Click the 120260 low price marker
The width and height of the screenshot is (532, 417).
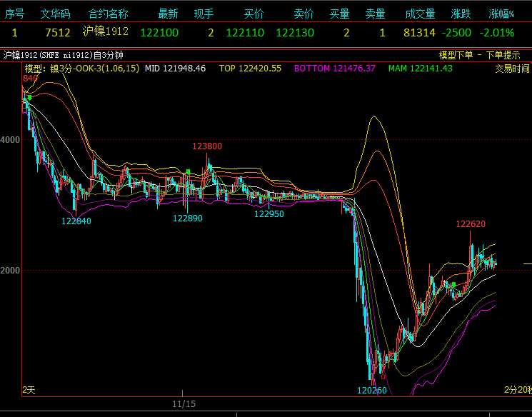(x=372, y=391)
